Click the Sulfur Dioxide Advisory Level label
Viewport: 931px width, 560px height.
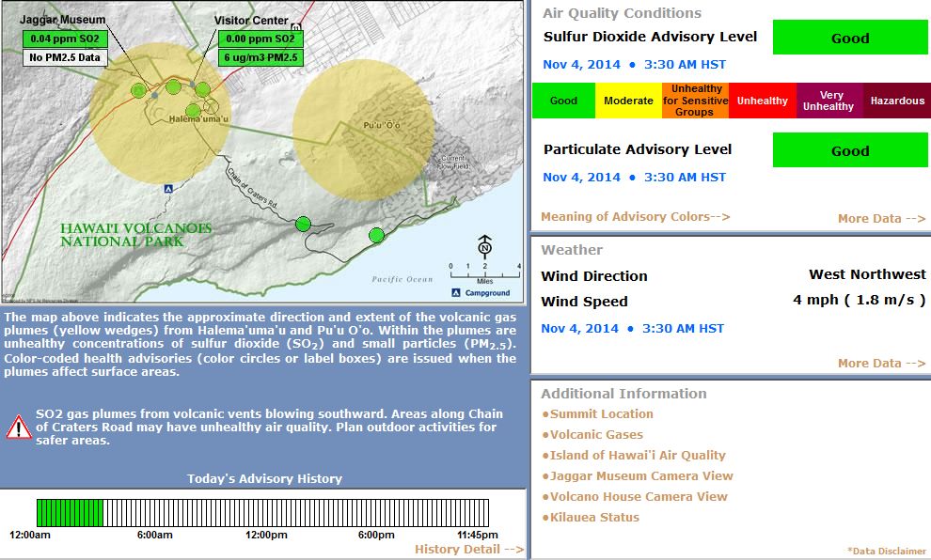pyautogui.click(x=650, y=37)
